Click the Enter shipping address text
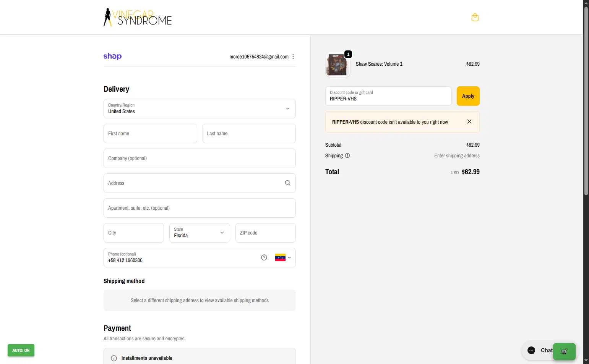The height and width of the screenshot is (364, 589). [457, 155]
